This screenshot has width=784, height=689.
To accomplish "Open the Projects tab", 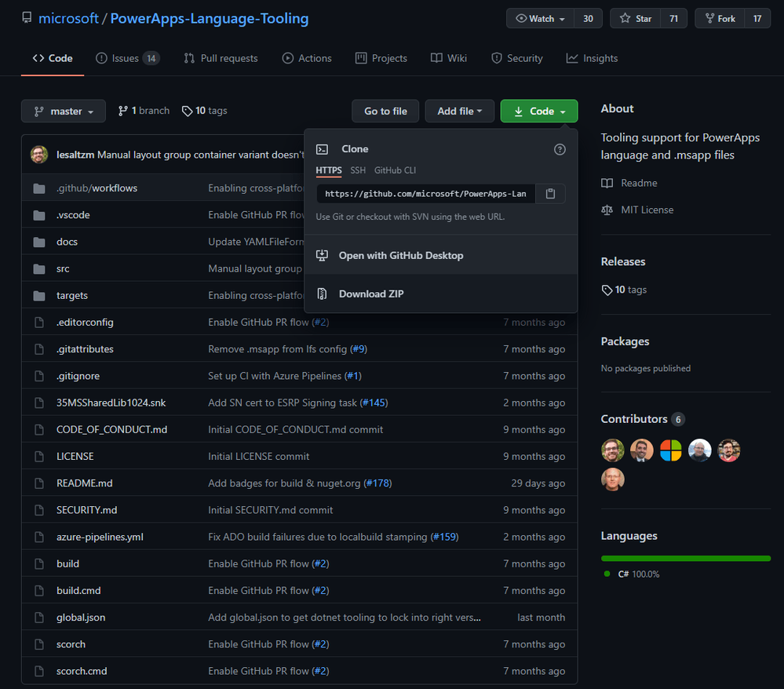I will click(381, 59).
